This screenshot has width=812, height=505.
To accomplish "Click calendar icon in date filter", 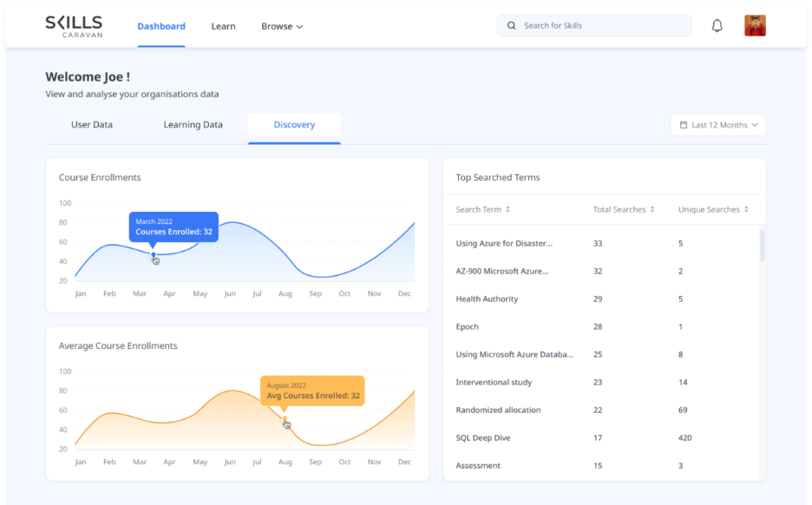I will pos(683,125).
